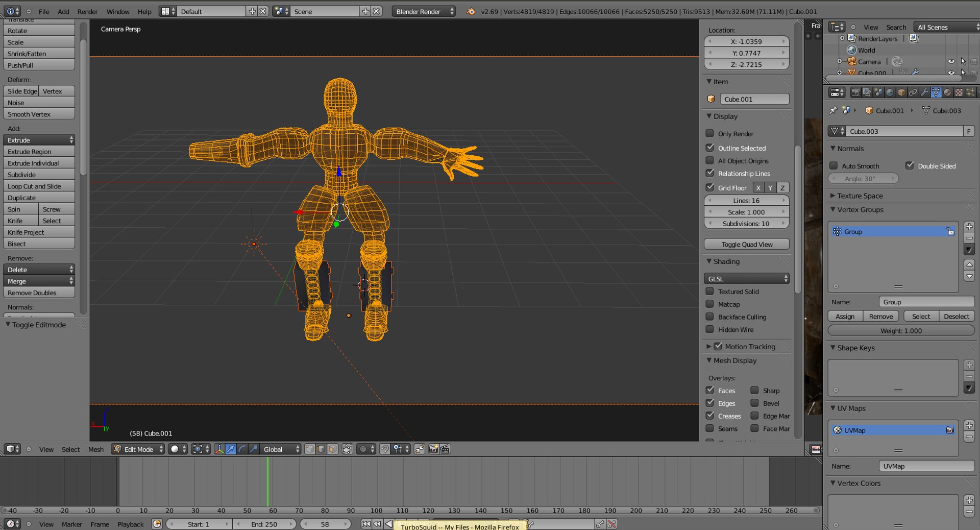Open the Render menu
The width and height of the screenshot is (980, 530).
pyautogui.click(x=87, y=11)
